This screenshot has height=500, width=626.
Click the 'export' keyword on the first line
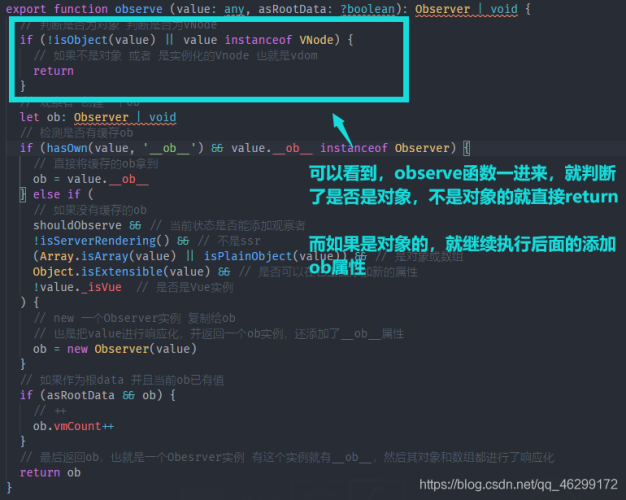26,9
